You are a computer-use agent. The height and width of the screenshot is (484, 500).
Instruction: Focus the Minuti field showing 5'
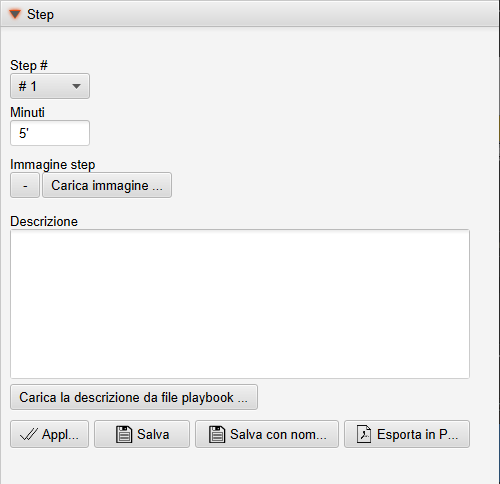click(50, 133)
